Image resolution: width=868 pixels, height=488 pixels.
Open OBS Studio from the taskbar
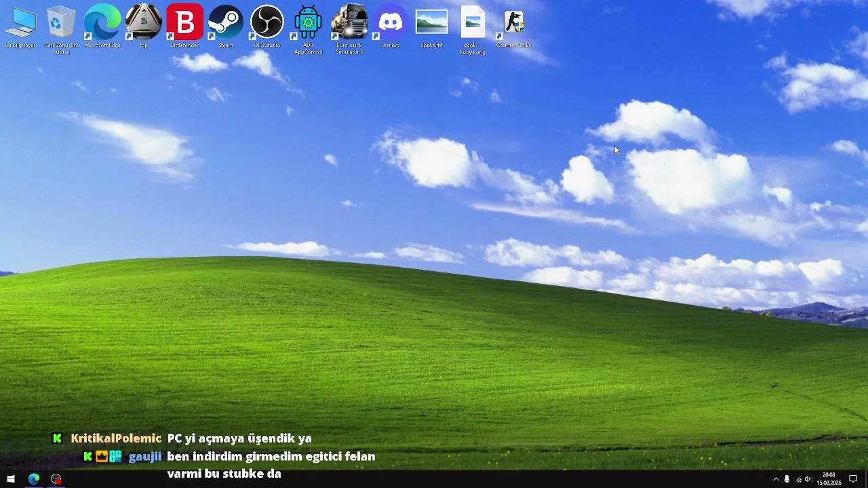click(x=56, y=479)
